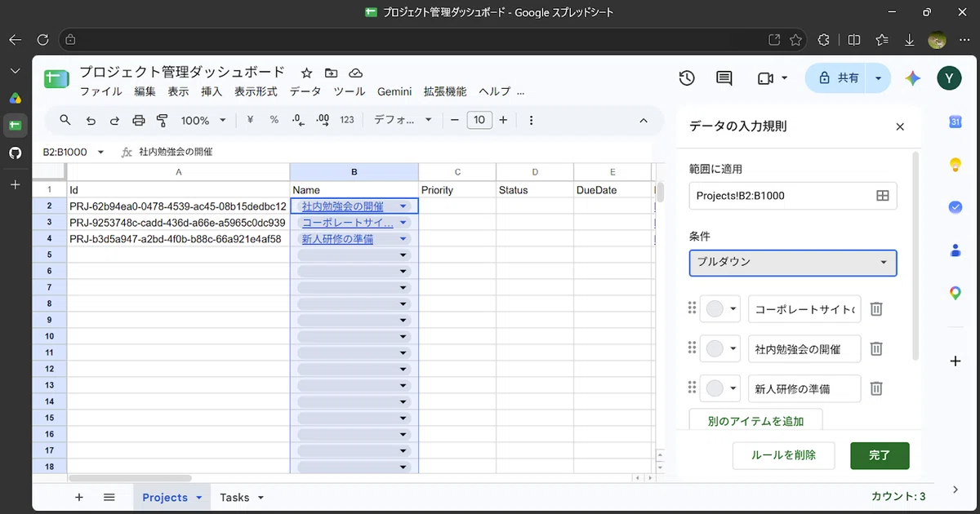Decrease decimal places toolbar icon
The height and width of the screenshot is (514, 980).
298,120
